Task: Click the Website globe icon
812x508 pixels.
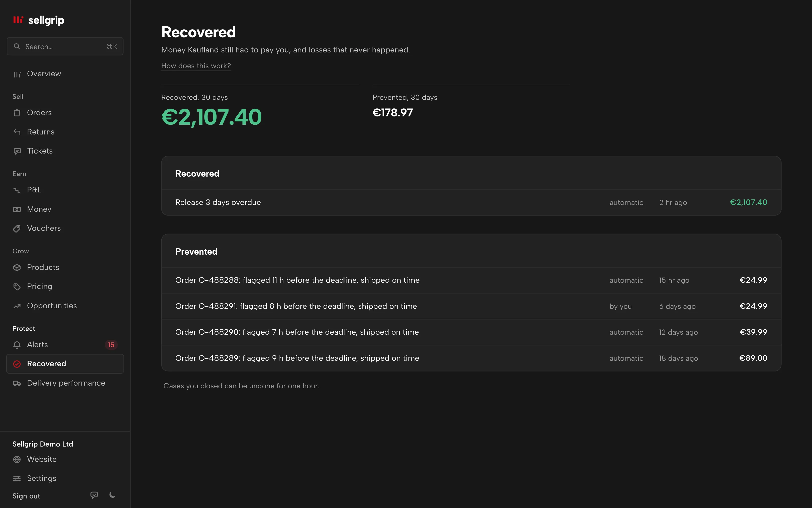Action: tap(17, 459)
